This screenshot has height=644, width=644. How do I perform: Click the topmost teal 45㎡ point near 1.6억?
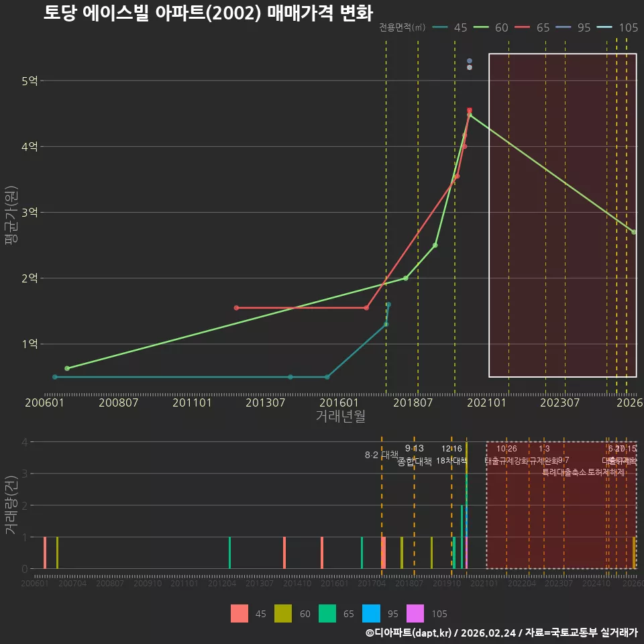[388, 305]
